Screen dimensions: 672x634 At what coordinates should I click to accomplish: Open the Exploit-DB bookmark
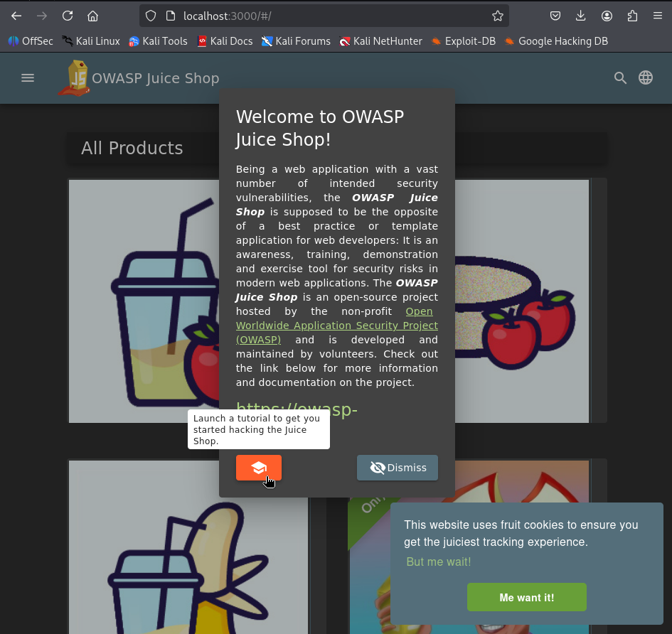[463, 41]
